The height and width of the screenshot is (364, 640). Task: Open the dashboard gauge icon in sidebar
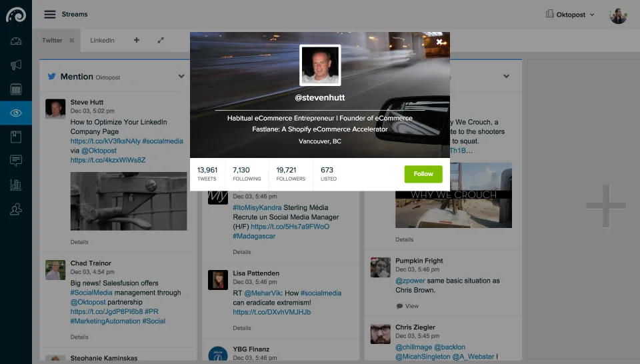point(16,41)
